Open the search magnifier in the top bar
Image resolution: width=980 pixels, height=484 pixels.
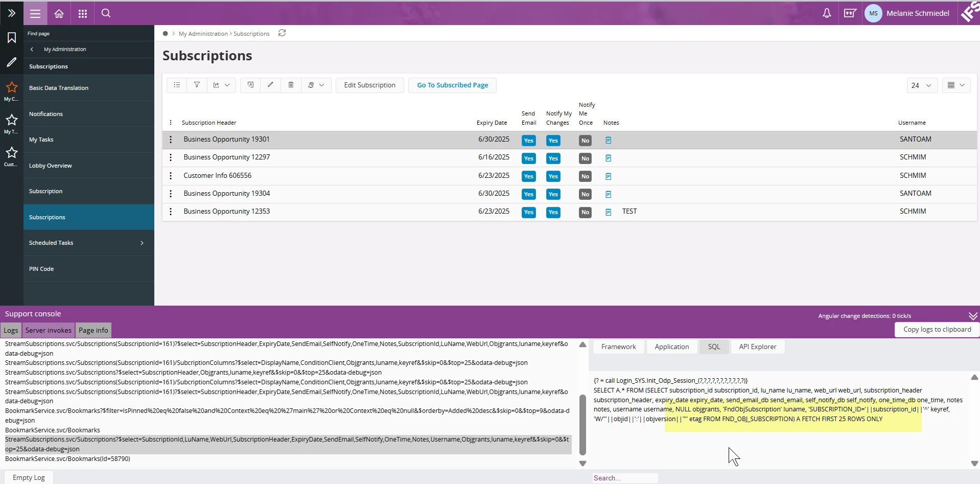[106, 13]
